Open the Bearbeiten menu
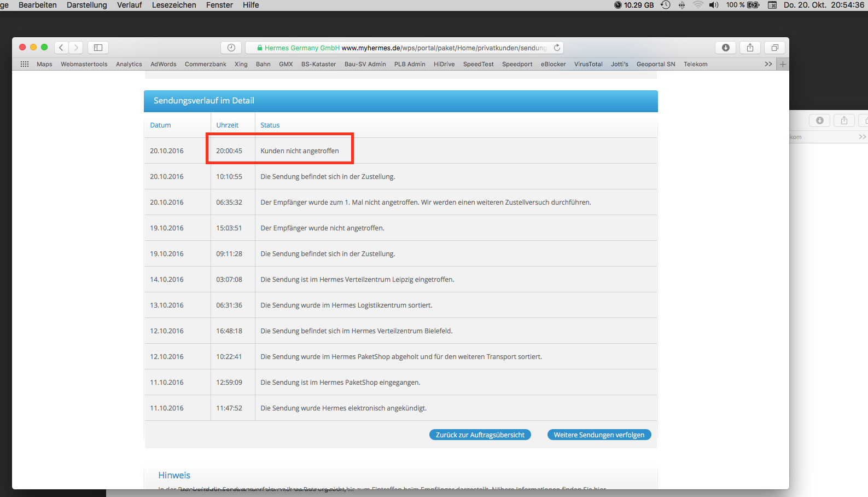Image resolution: width=868 pixels, height=497 pixels. tap(38, 5)
